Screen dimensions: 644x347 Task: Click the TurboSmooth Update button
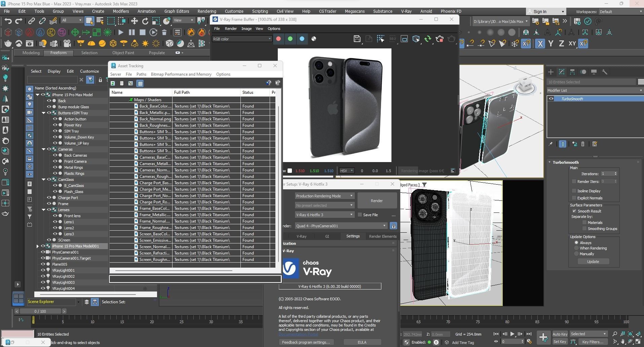(x=593, y=262)
